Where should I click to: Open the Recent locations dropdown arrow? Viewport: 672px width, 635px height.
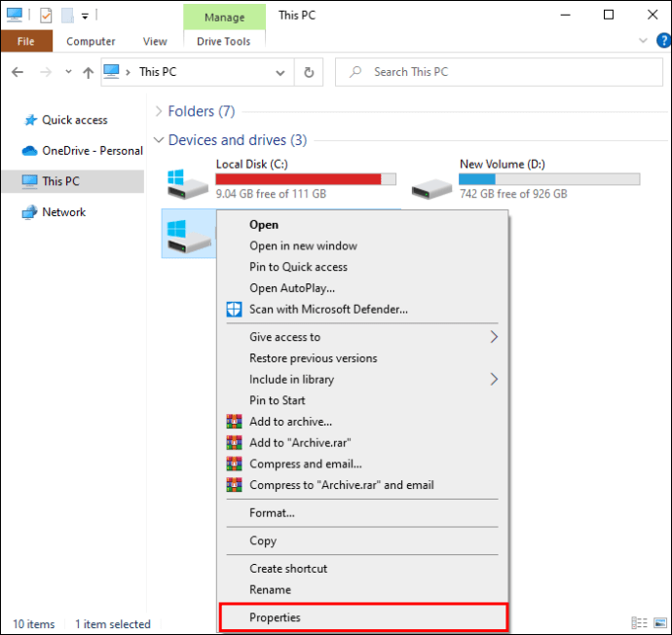(68, 71)
